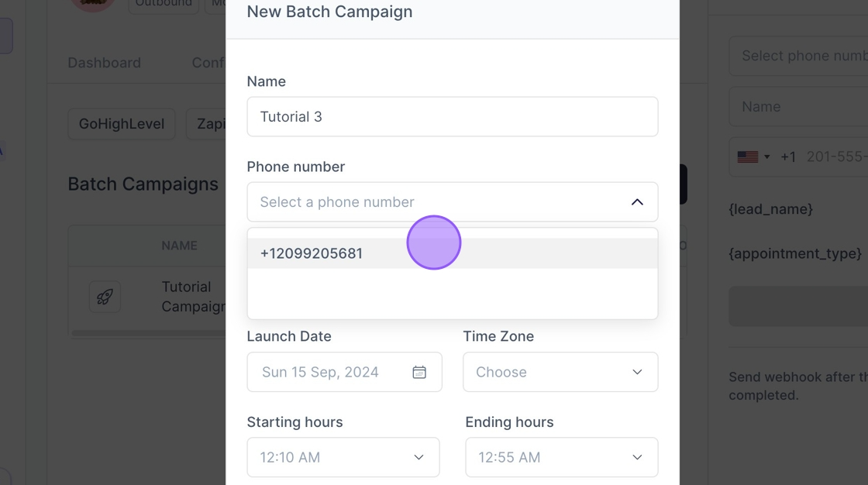The width and height of the screenshot is (868, 485).
Task: Collapse the phone number dropdown chevron
Action: [x=637, y=202]
